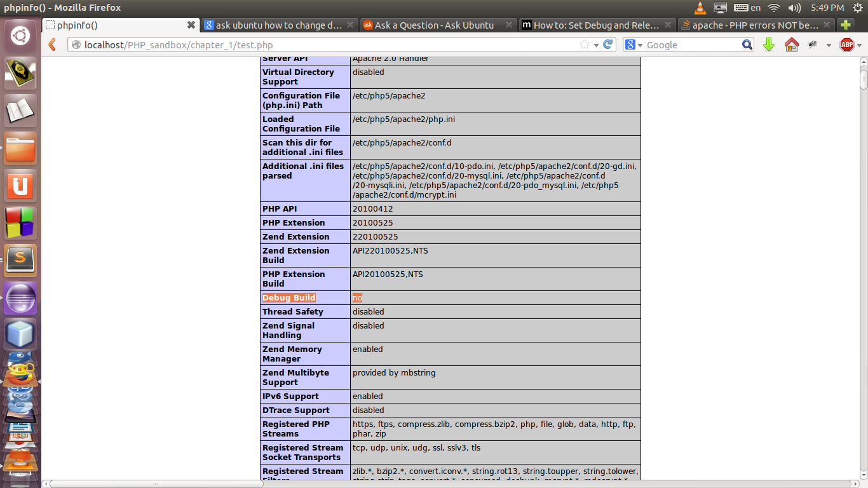
Task: Open the 5:49 PM clock menu
Action: (x=827, y=8)
